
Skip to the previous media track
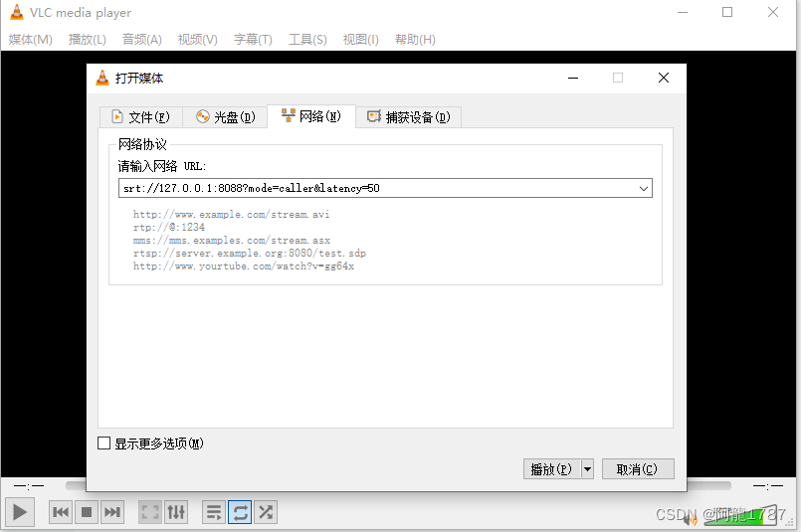coord(61,512)
